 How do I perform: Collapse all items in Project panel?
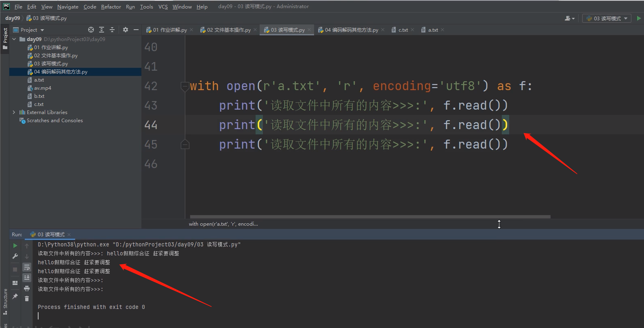point(112,30)
